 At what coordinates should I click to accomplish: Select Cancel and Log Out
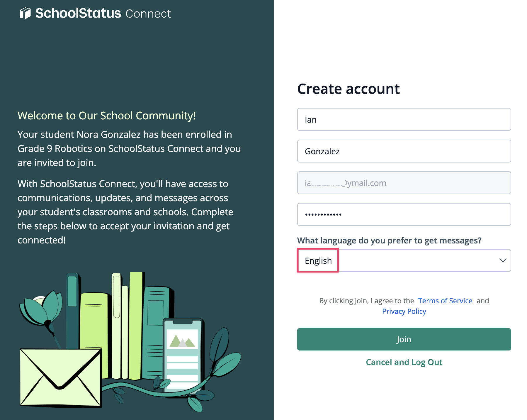click(x=404, y=362)
